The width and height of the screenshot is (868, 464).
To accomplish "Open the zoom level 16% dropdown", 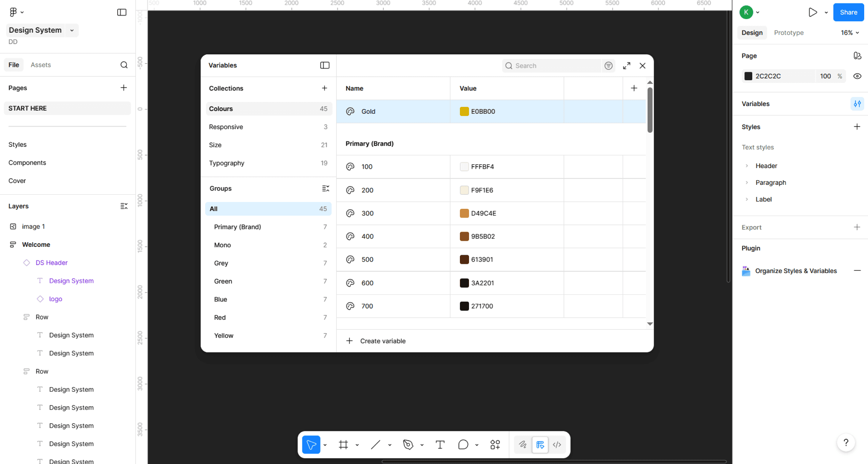I will click(850, 33).
